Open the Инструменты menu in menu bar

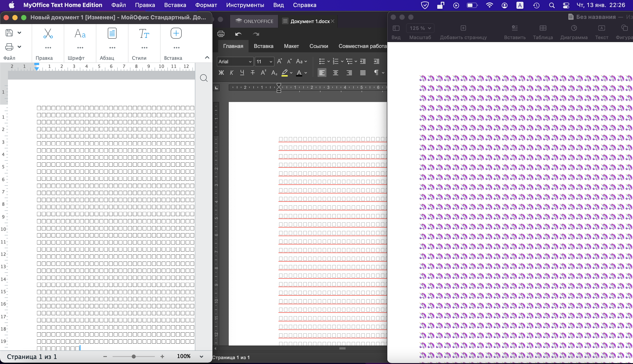245,5
